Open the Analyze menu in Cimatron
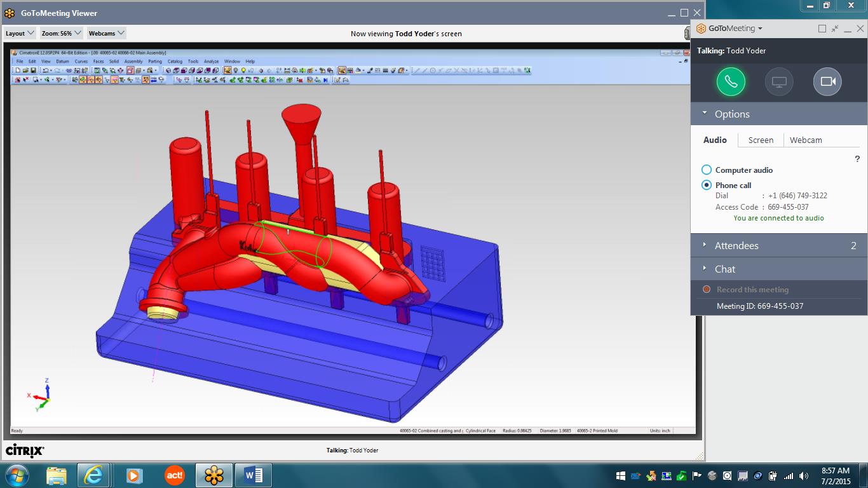The width and height of the screenshot is (868, 488). click(211, 62)
